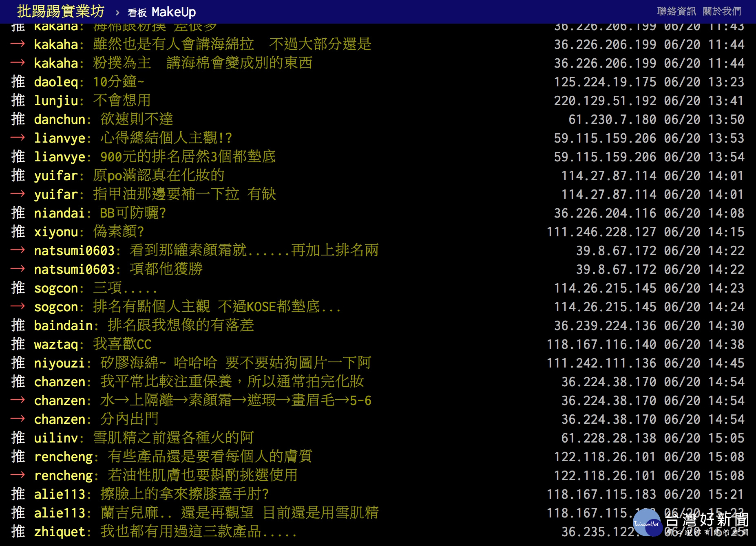
Task: Click lianvye comment '心得總結個人主觀!?'
Action: (x=166, y=138)
